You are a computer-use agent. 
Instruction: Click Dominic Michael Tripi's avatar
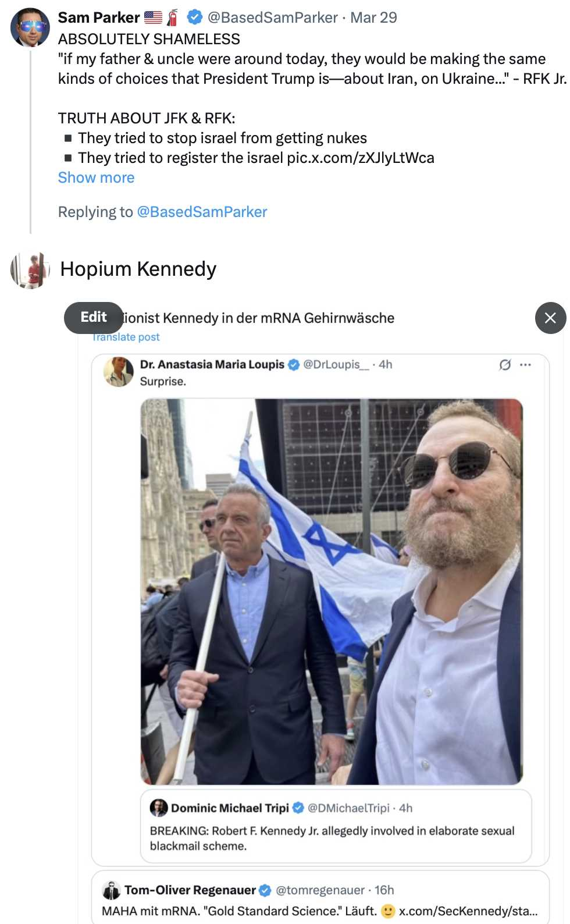[159, 808]
